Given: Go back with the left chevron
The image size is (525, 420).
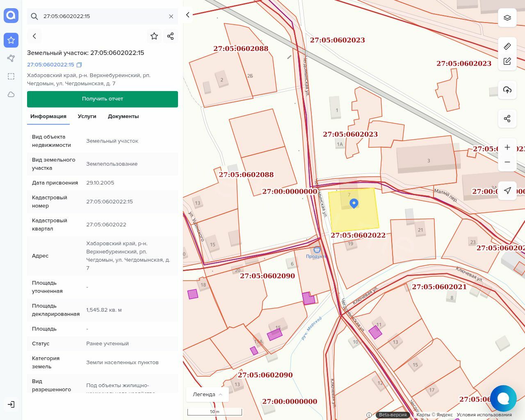Looking at the screenshot, I should tap(34, 36).
